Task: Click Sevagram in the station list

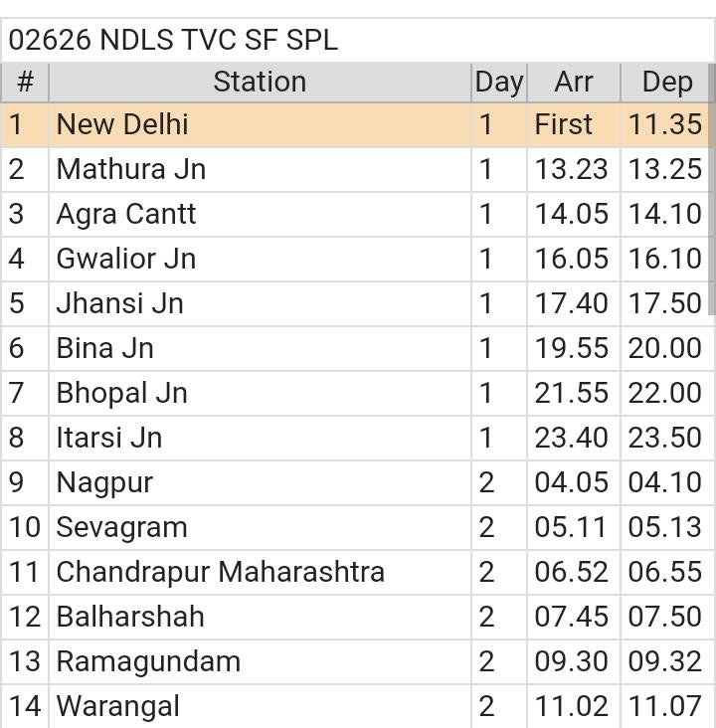Action: (121, 527)
